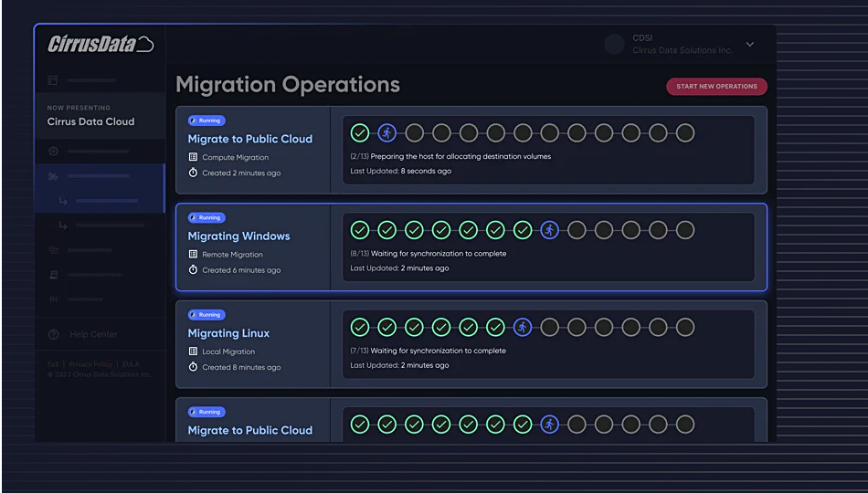The image size is (868, 493).
Task: Select first completed step in Migrating Linux
Action: coord(360,328)
